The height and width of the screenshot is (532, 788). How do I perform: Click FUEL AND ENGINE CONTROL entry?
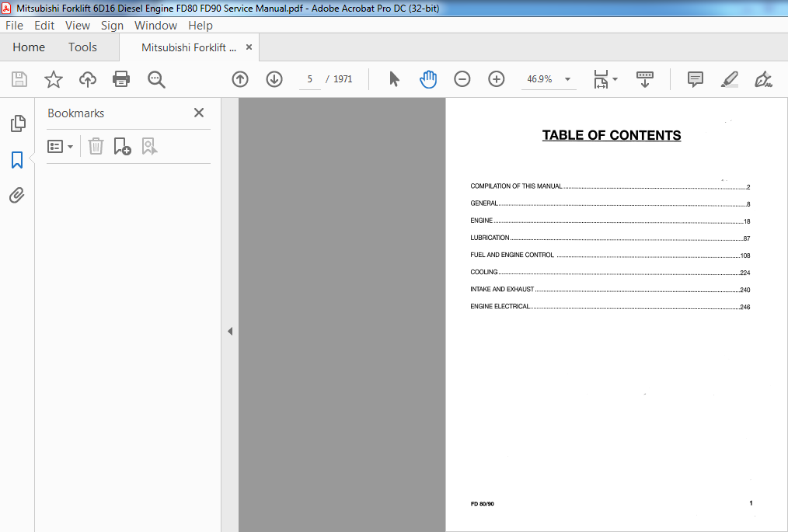[x=610, y=255]
